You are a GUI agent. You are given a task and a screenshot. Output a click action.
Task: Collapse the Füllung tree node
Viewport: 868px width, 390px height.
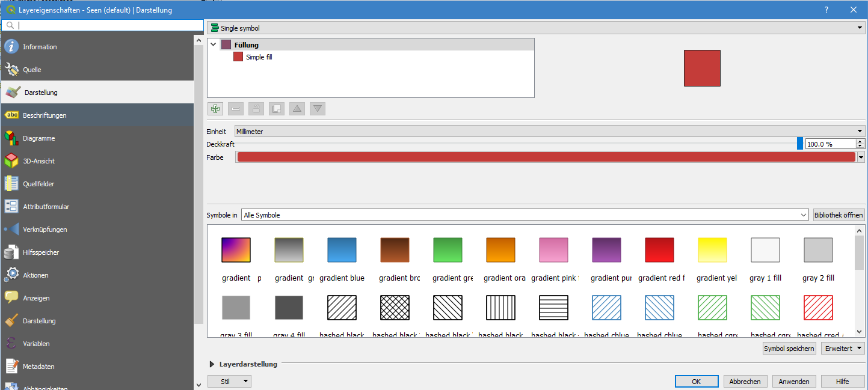pos(213,44)
